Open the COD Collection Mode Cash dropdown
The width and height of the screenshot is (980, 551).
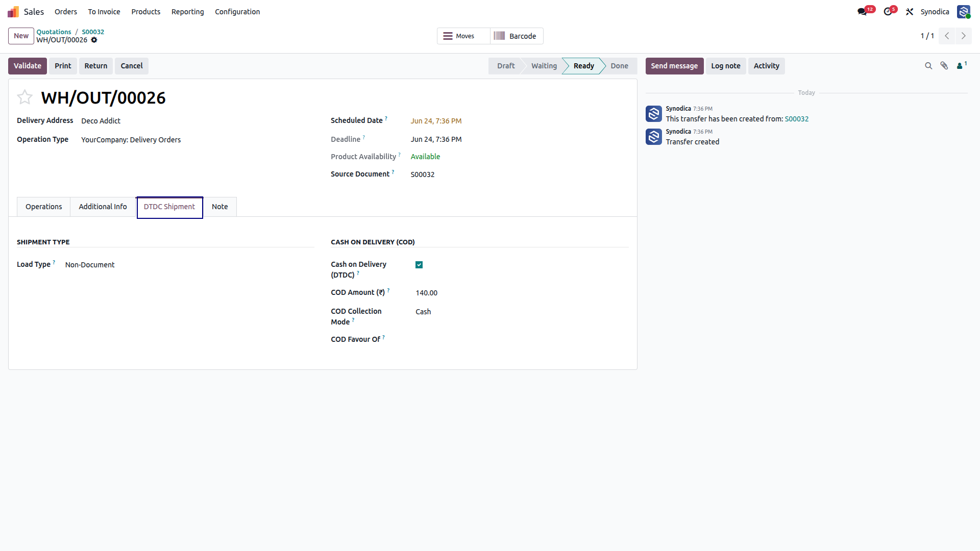522,312
